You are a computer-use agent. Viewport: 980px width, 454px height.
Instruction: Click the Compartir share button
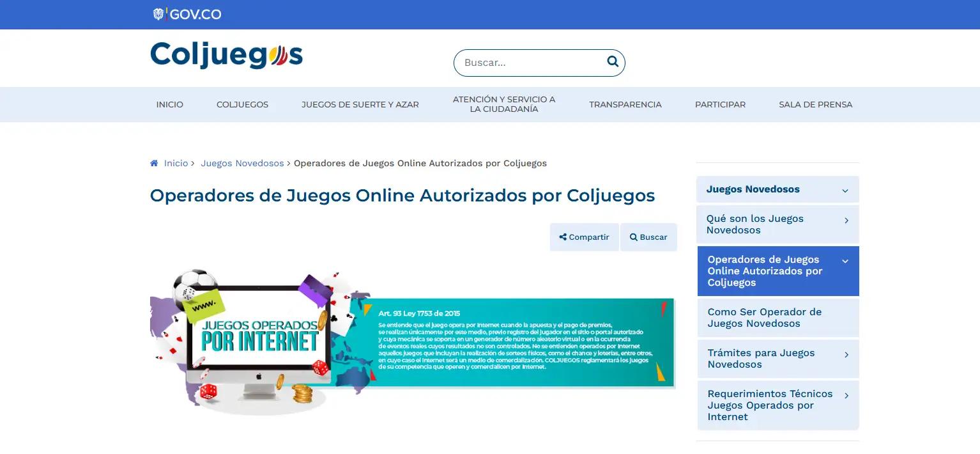click(x=584, y=237)
